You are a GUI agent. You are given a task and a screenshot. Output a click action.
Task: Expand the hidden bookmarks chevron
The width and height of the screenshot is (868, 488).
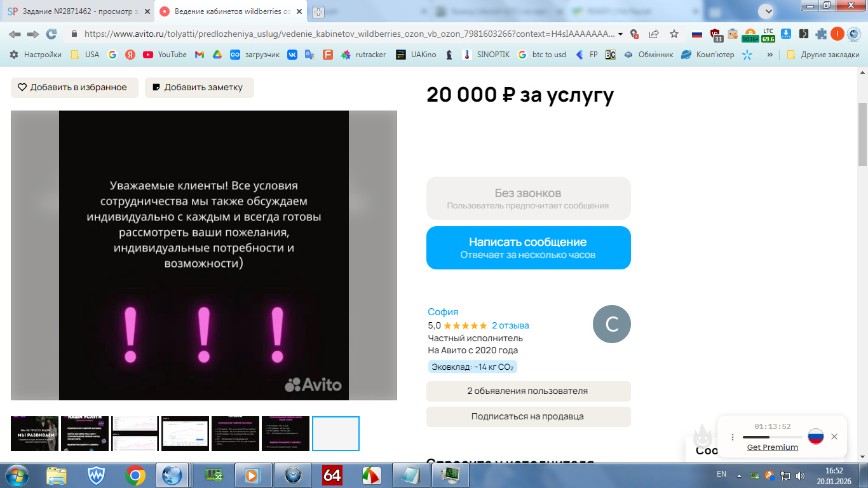click(x=770, y=55)
